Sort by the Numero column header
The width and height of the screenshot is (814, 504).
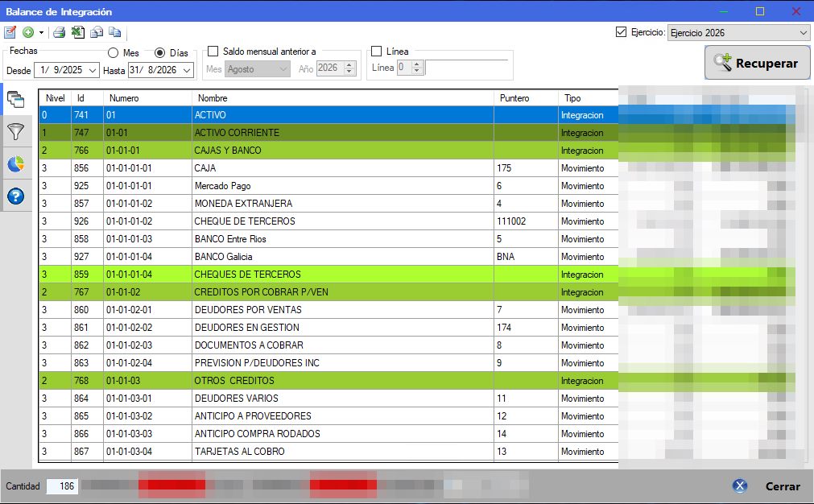[x=147, y=98]
